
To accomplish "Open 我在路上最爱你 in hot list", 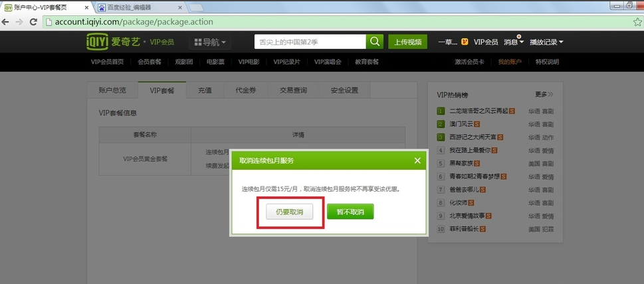I will pos(471,151).
